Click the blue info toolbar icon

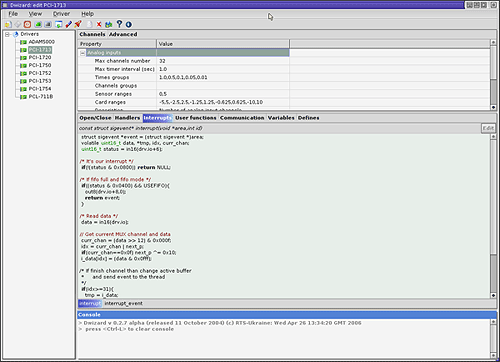(x=129, y=24)
